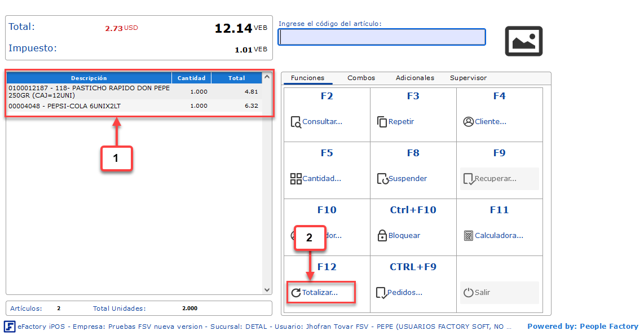
Task: Click the F5 shortcut label
Action: pos(327,153)
